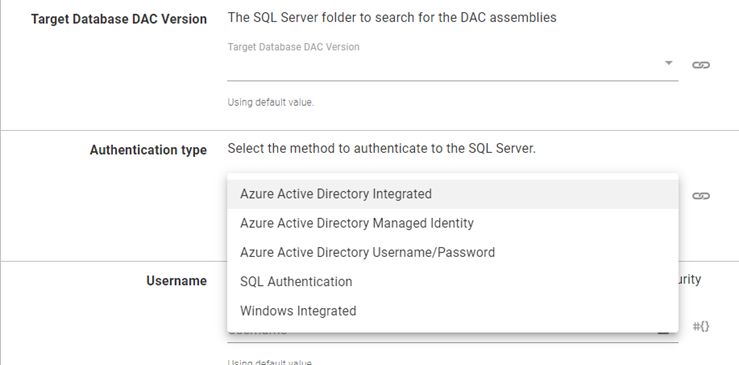The image size is (739, 365).
Task: Open Target Database DAC Version dropdown arrow
Action: pyautogui.click(x=668, y=63)
